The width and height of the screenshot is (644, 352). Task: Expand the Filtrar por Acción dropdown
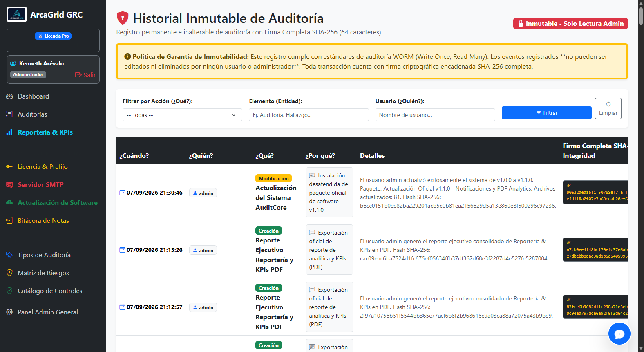[x=182, y=115]
